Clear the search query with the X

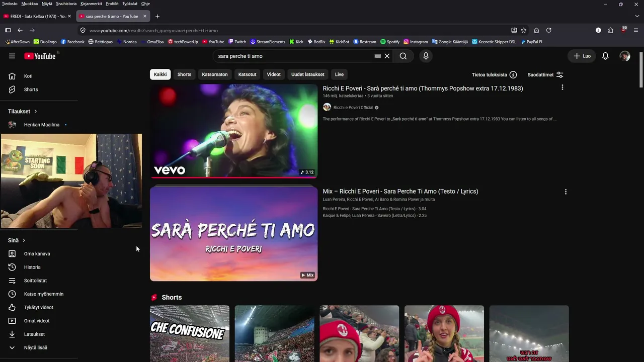tap(387, 56)
